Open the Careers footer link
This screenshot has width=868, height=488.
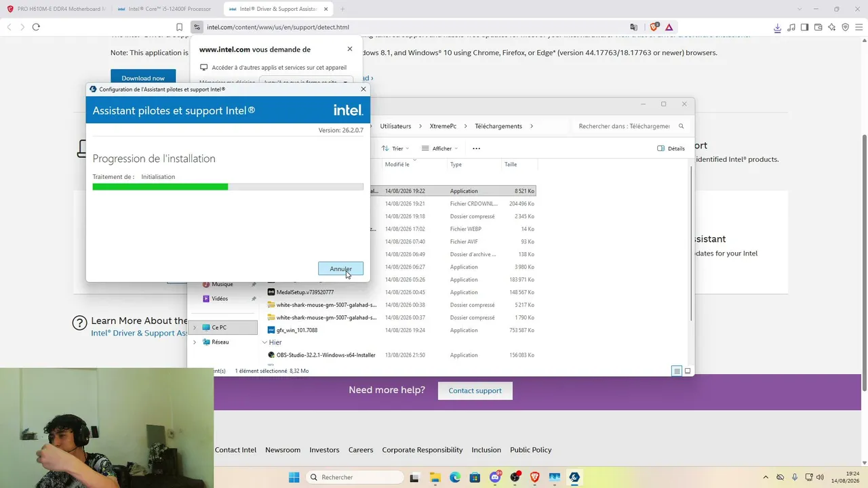[361, 450]
